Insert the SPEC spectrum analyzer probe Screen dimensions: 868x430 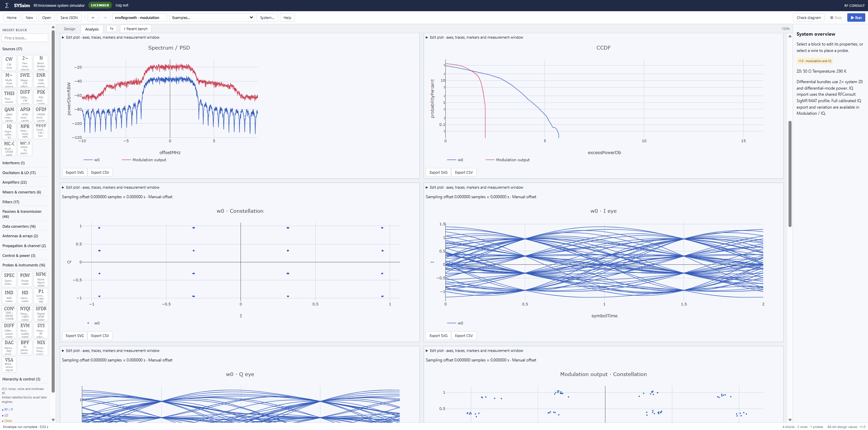coord(9,279)
